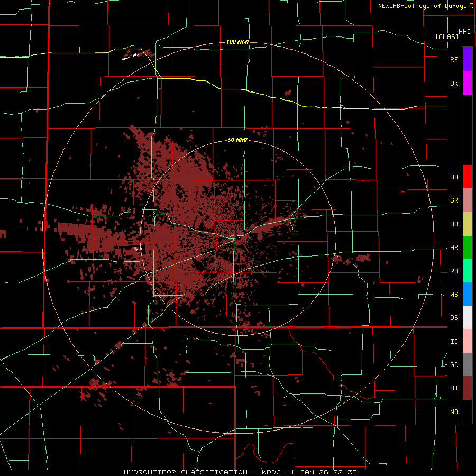Image resolution: width=476 pixels, height=476 pixels.
Task: Click the 'GR' legend label
Action: point(454,200)
